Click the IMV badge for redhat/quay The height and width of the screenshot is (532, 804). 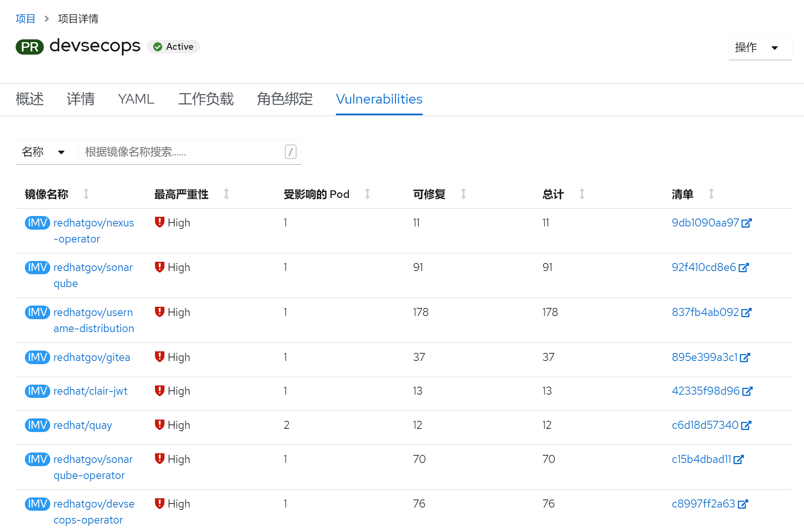(x=37, y=425)
